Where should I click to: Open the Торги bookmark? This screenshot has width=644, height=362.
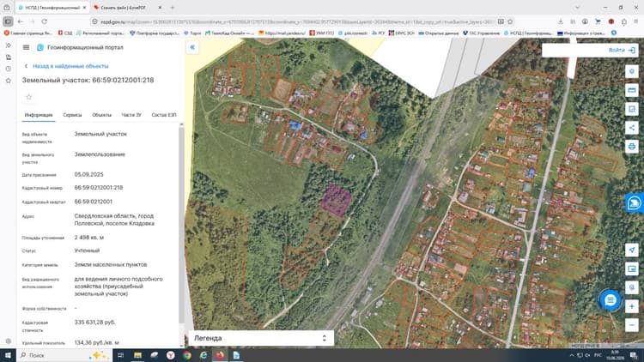pyautogui.click(x=192, y=33)
